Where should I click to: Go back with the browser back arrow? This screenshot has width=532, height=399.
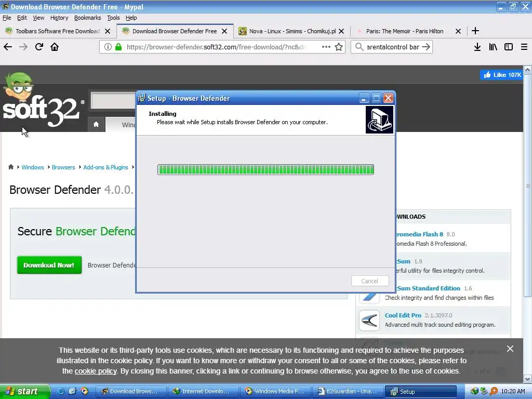[x=8, y=47]
